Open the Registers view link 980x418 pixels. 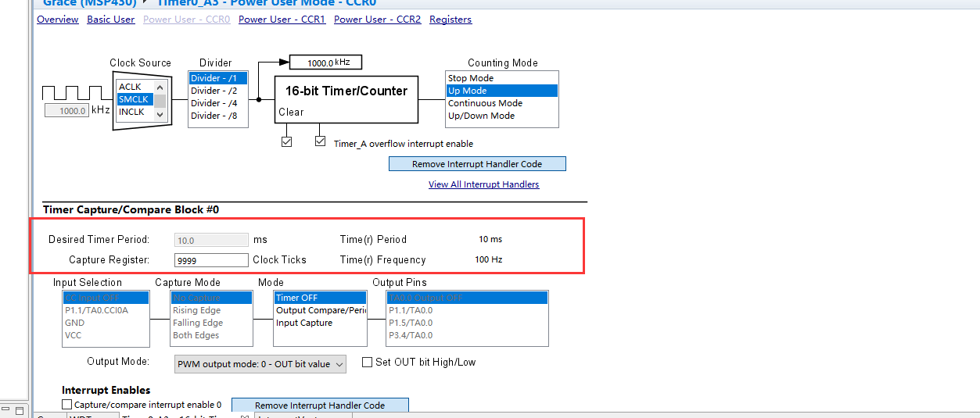[x=451, y=20]
